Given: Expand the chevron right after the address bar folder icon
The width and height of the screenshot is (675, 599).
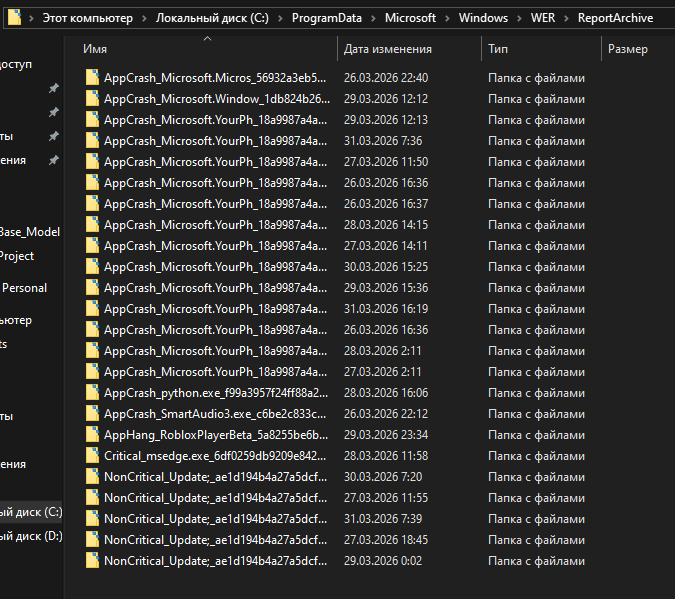Looking at the screenshot, I should (x=31, y=18).
